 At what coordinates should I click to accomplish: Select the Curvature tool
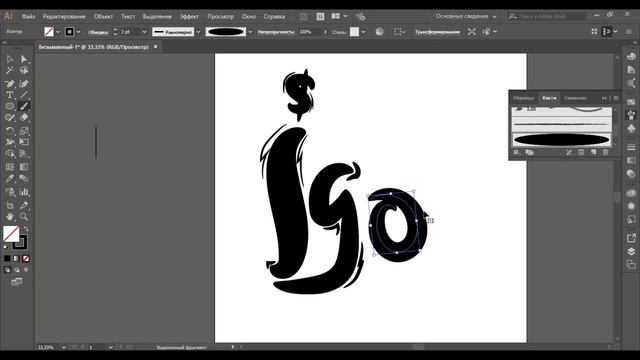pyautogui.click(x=24, y=84)
